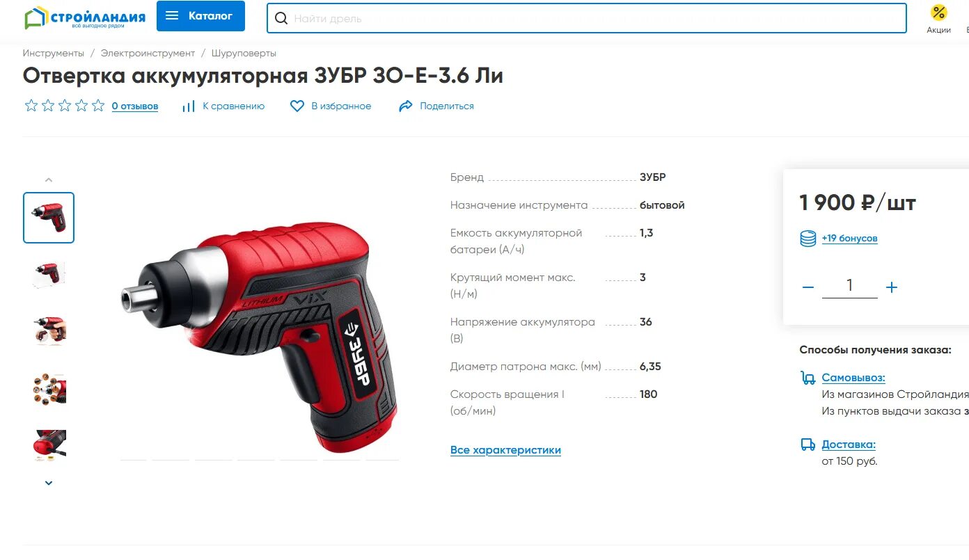Decrease quantity with the minus button

[x=808, y=287]
